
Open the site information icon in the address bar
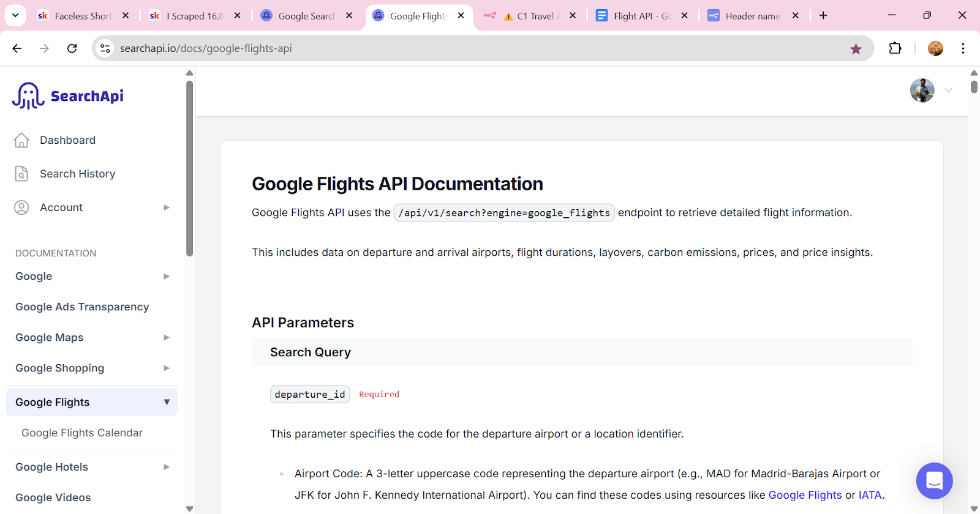105,48
